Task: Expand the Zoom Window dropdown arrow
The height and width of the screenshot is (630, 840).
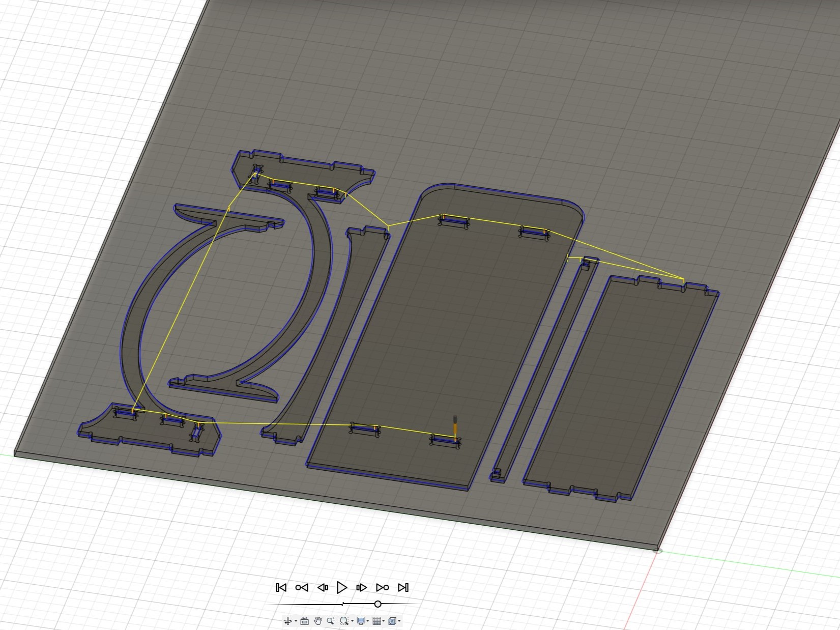Action: pos(352,621)
